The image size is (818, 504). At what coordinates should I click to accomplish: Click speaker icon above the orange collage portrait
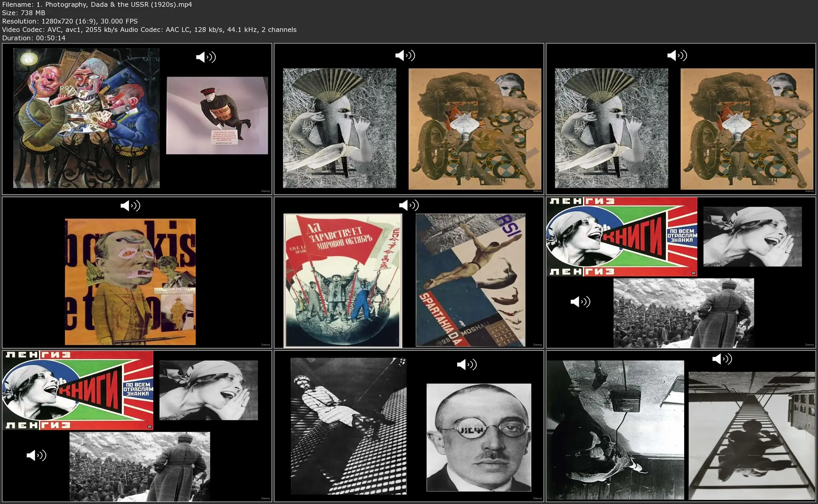[130, 206]
